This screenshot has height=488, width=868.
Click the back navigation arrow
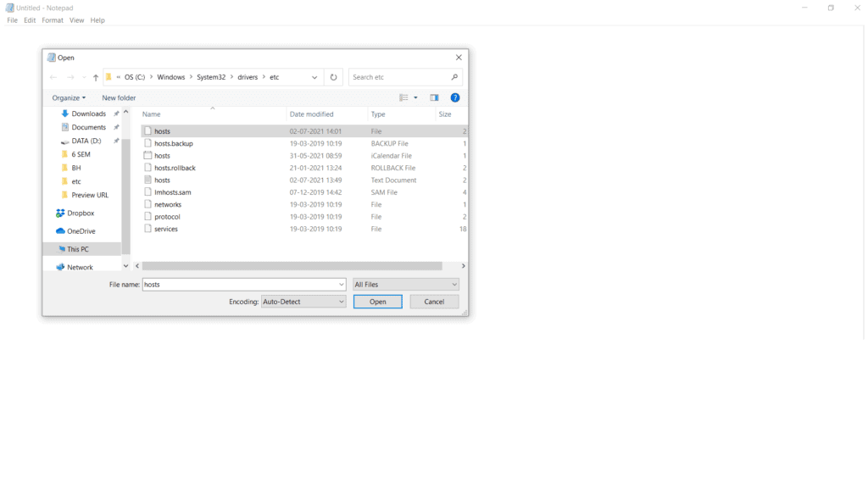point(53,76)
